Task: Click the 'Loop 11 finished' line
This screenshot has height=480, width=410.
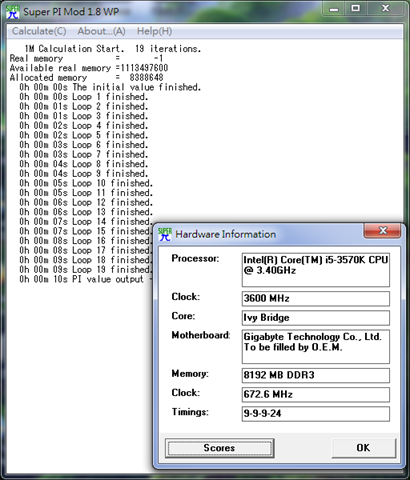Action: 86,193
